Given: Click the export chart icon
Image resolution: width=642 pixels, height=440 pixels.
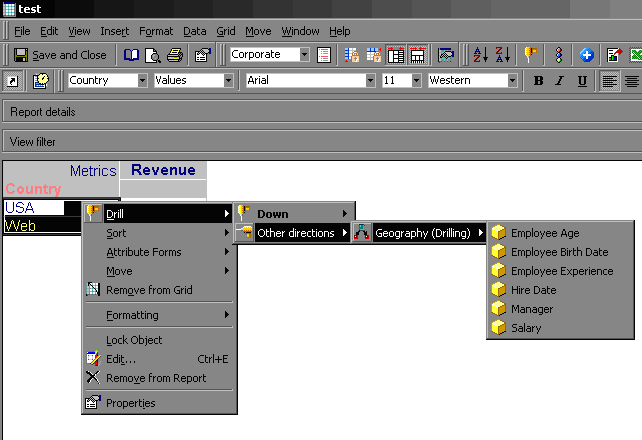Looking at the screenshot, I should click(614, 55).
